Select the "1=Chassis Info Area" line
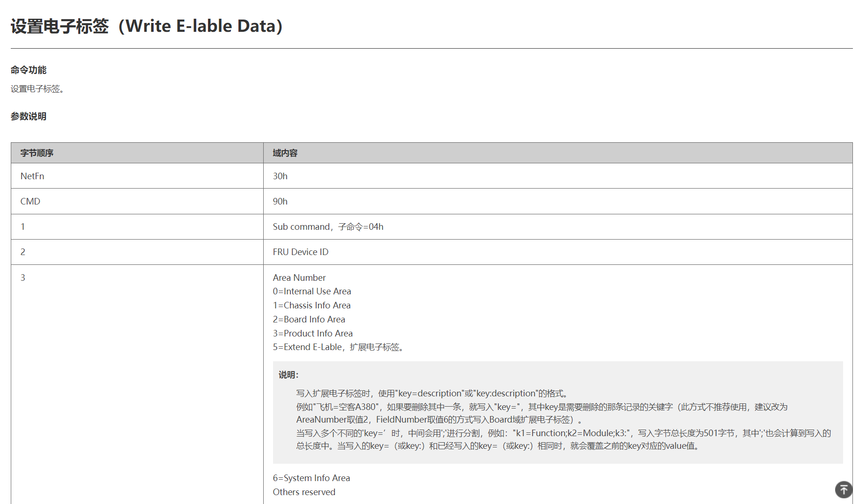The image size is (859, 504). (311, 306)
